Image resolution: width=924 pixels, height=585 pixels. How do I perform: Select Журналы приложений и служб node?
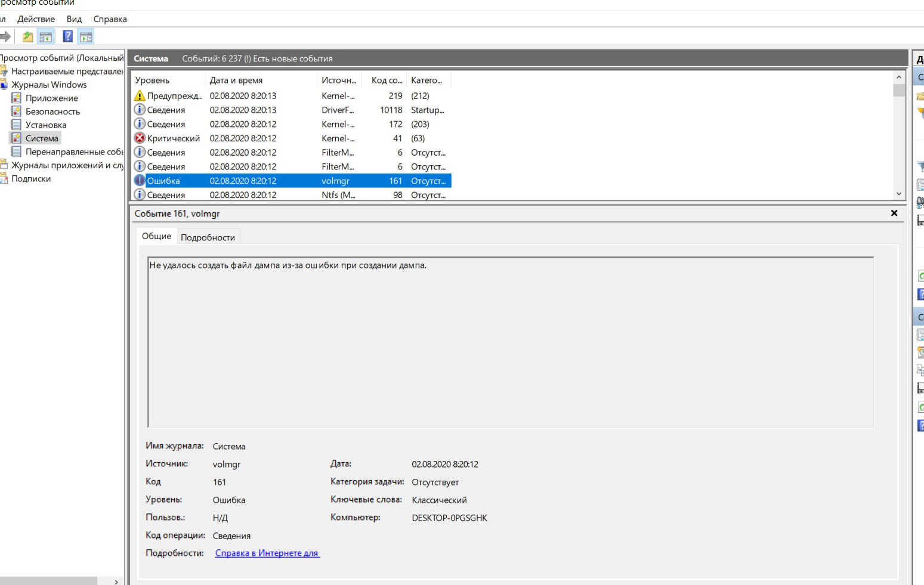coord(67,165)
